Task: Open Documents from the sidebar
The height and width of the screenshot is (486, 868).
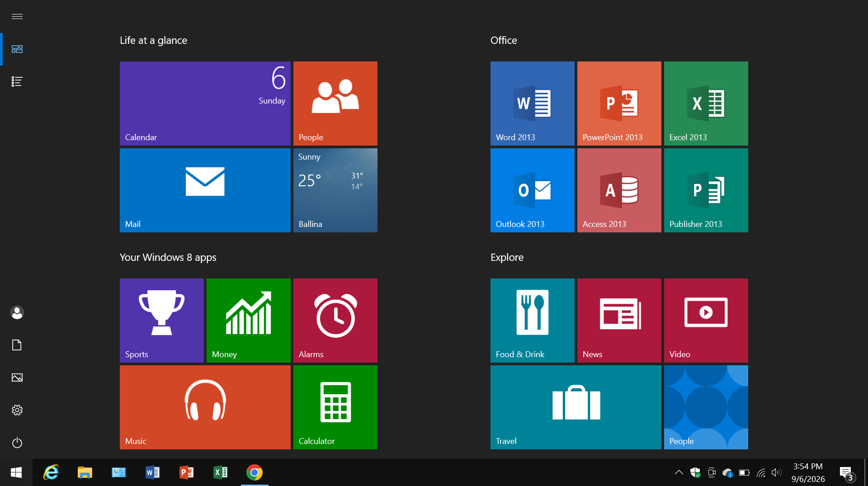Action: pyautogui.click(x=17, y=345)
